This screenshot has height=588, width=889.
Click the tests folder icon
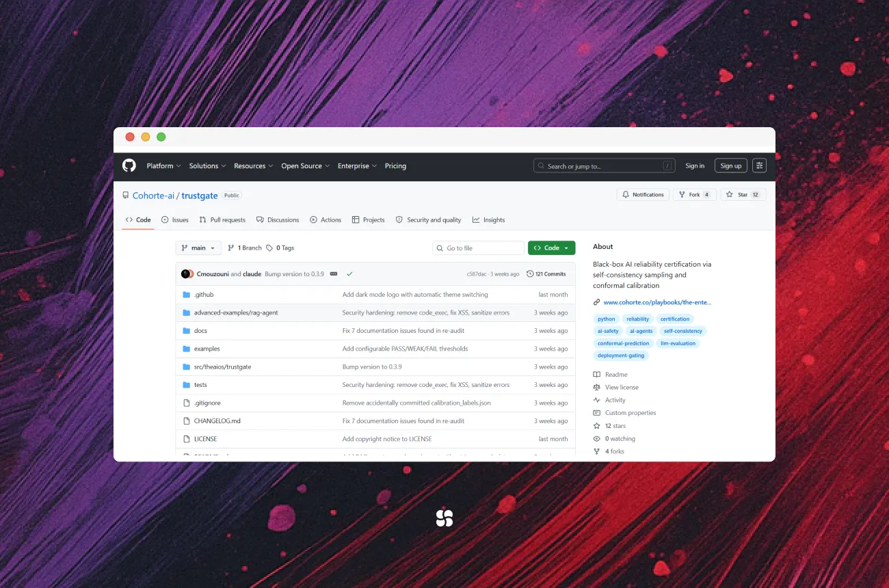186,385
